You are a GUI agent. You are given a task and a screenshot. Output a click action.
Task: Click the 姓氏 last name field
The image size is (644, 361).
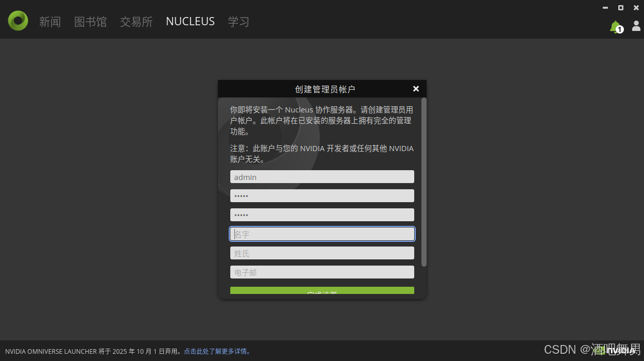[322, 253]
